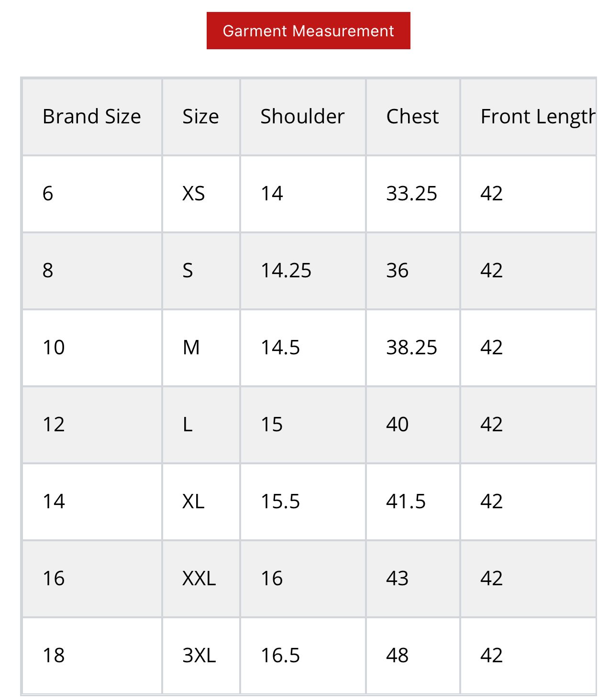Select brand size 8 cell

(48, 271)
